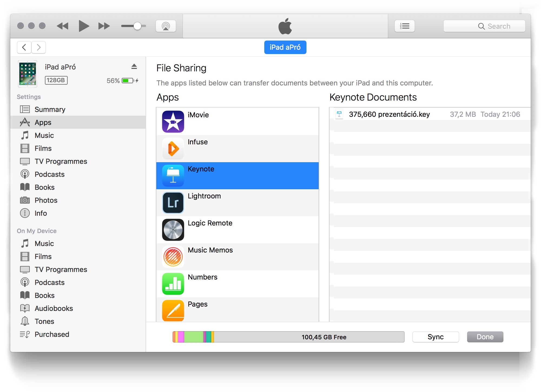Click the green segment of storage bar

pos(194,337)
